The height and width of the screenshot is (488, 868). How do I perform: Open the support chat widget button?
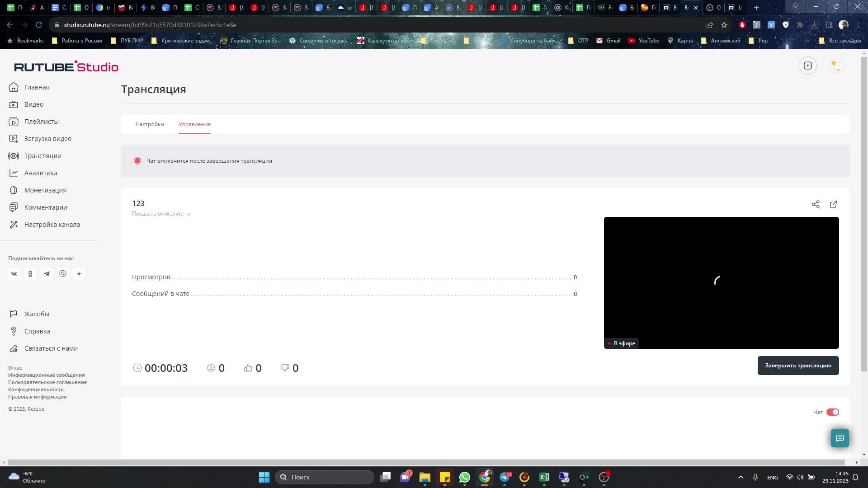point(840,438)
